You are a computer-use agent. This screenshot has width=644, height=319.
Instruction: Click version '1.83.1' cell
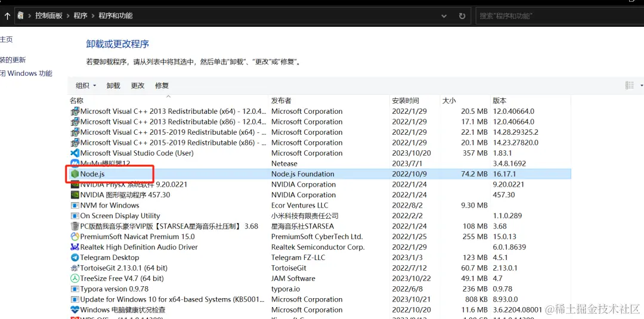(501, 153)
